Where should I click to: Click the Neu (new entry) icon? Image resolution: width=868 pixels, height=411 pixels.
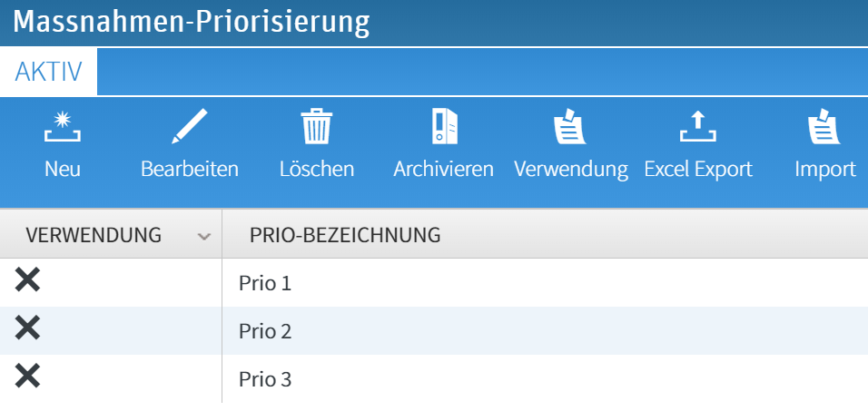[x=63, y=127]
